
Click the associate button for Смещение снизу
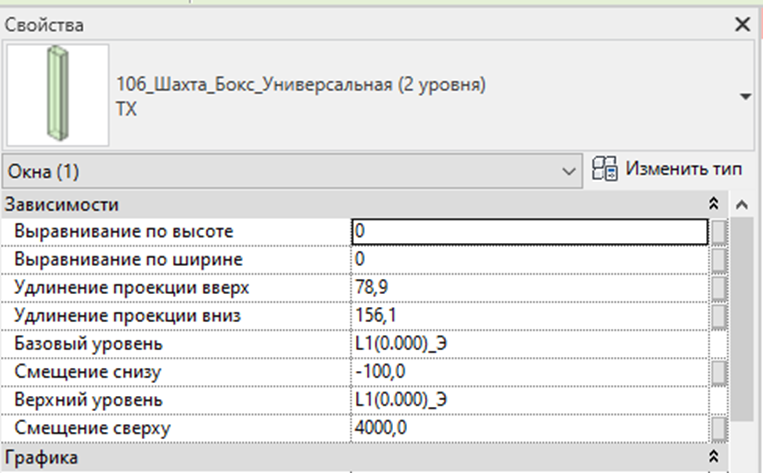tap(718, 372)
